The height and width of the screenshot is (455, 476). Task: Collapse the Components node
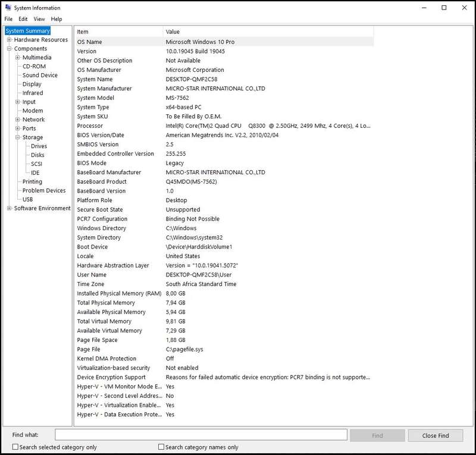[x=9, y=48]
